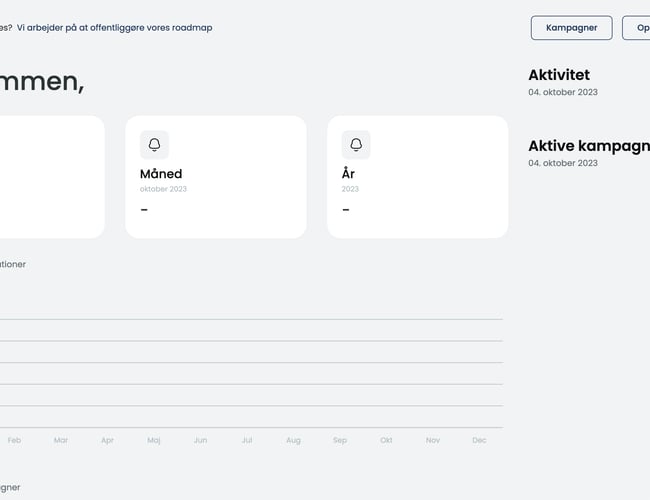The height and width of the screenshot is (500, 650).
Task: Select the Apr label on the chart axis
Action: click(107, 440)
